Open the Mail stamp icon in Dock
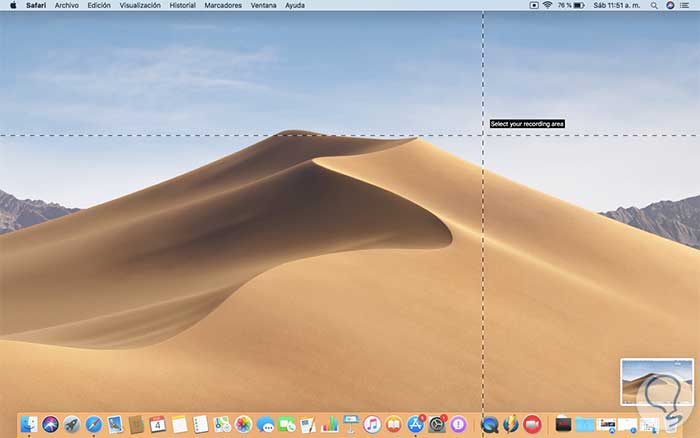The height and width of the screenshot is (438, 700). tap(115, 424)
